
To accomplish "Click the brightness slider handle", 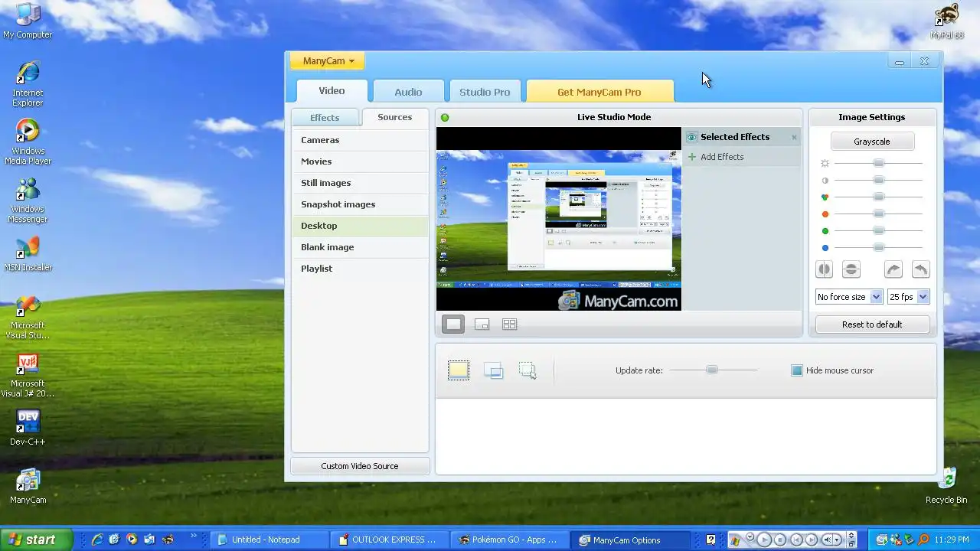I will click(879, 163).
